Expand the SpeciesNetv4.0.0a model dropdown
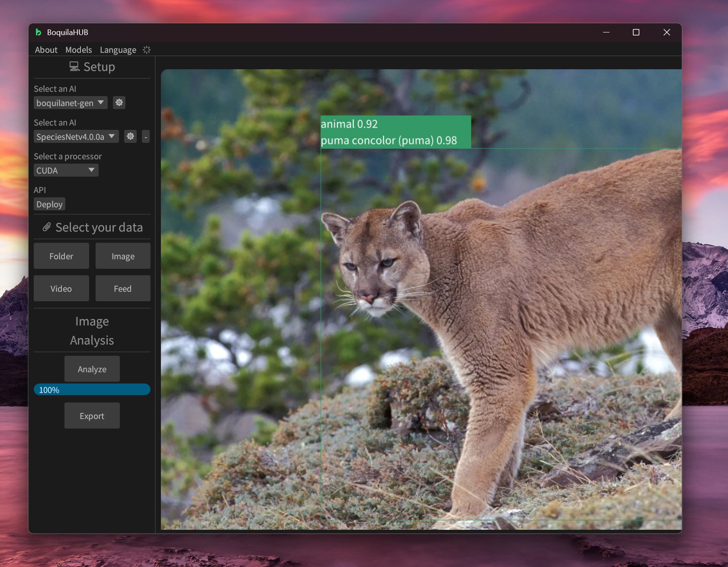 click(76, 137)
